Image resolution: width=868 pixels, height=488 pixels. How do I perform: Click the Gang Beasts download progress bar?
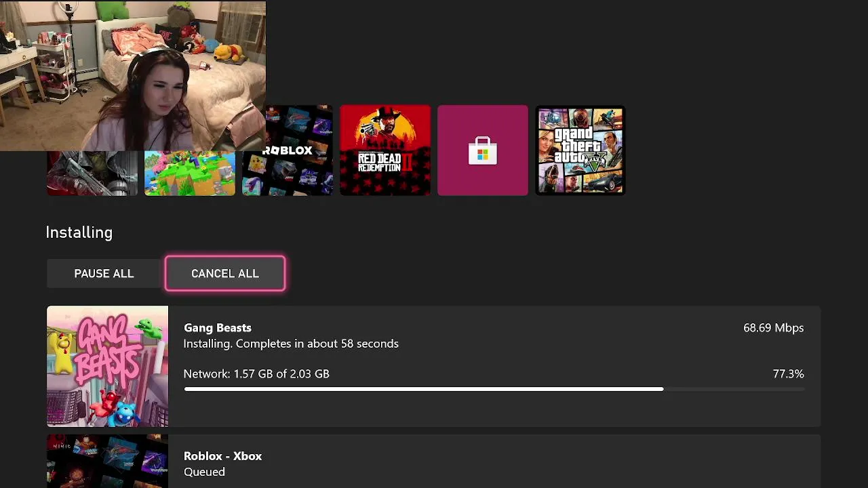point(494,389)
